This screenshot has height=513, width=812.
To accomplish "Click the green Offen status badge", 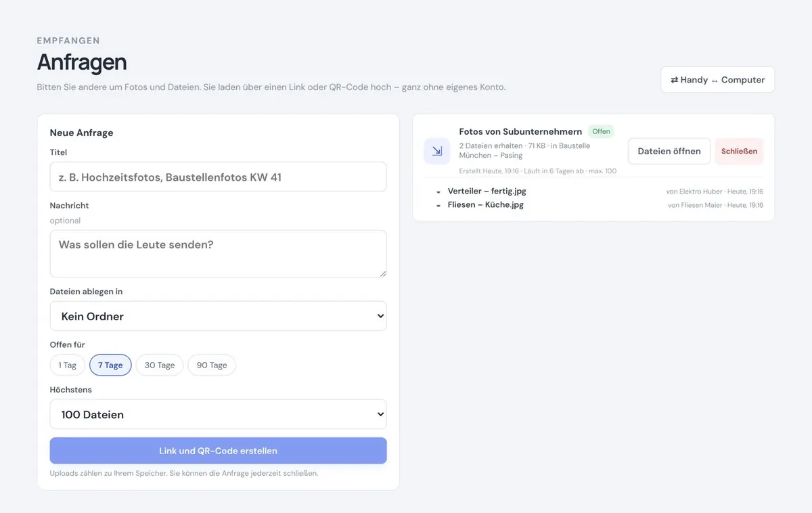I will tap(601, 131).
